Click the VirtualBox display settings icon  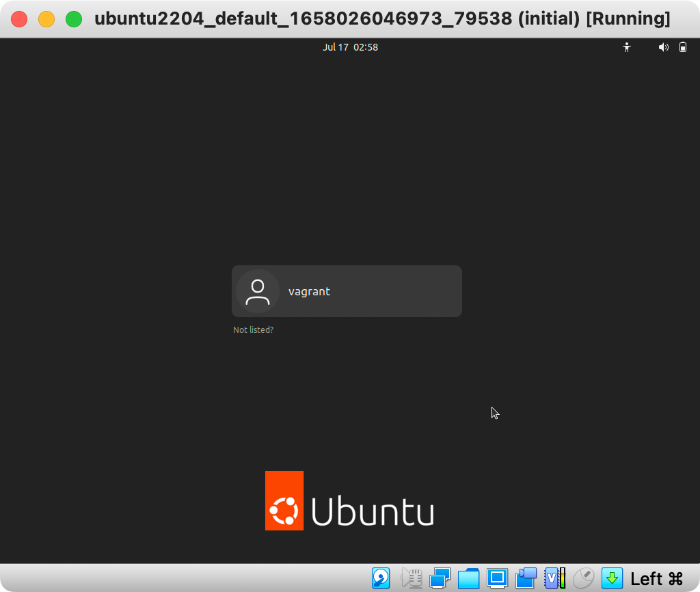coord(497,578)
